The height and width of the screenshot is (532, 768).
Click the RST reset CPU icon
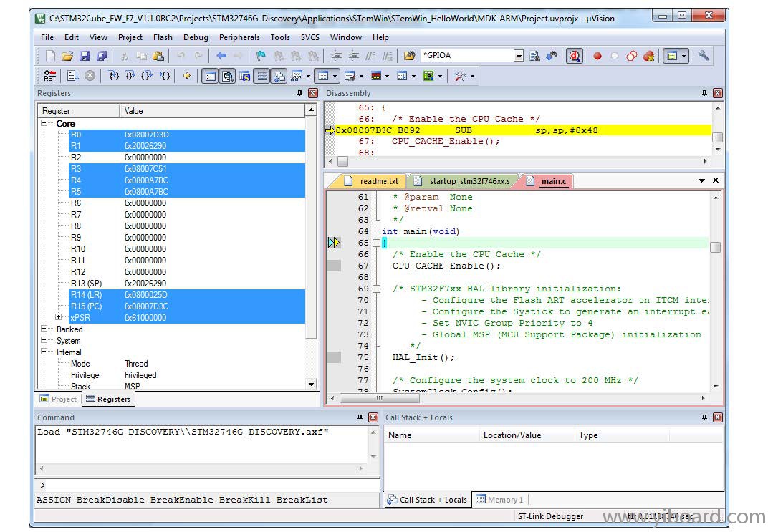49,76
